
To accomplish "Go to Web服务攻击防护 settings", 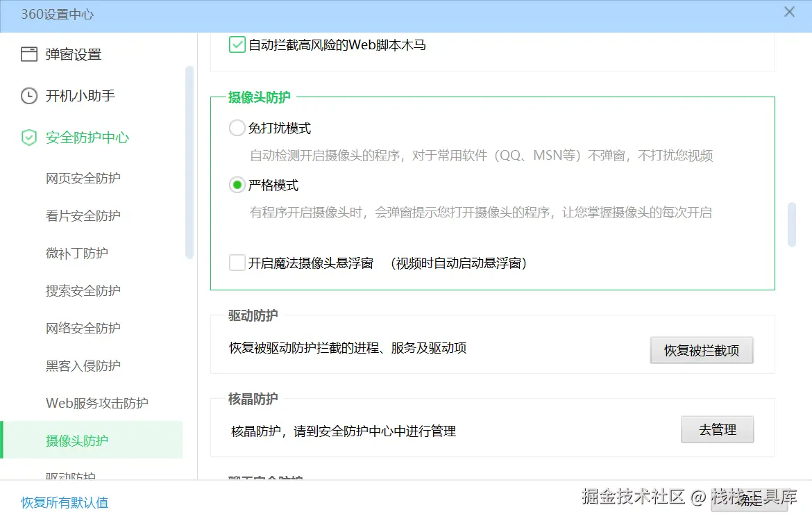I will point(97,403).
